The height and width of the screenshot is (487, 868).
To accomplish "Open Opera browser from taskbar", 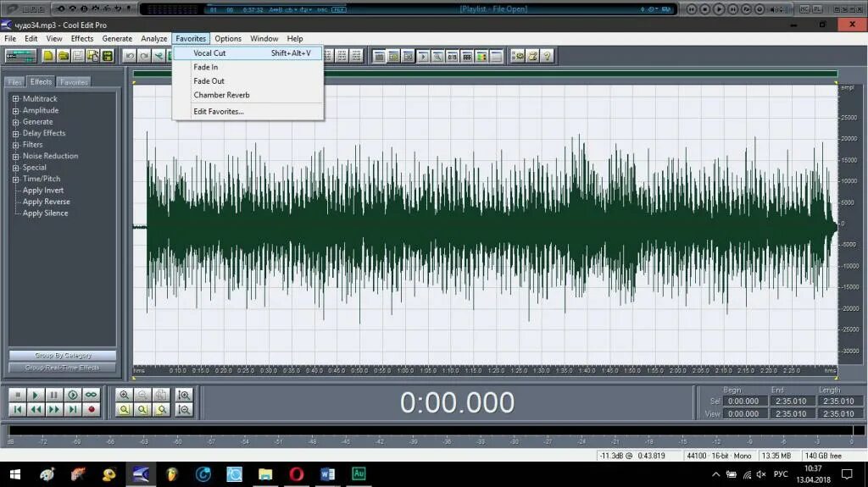I will click(x=296, y=474).
